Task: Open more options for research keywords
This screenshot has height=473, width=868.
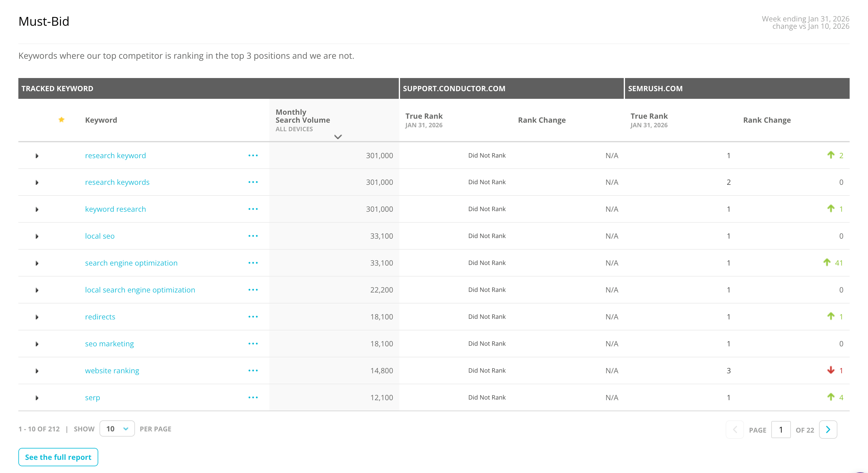Action: [253, 182]
